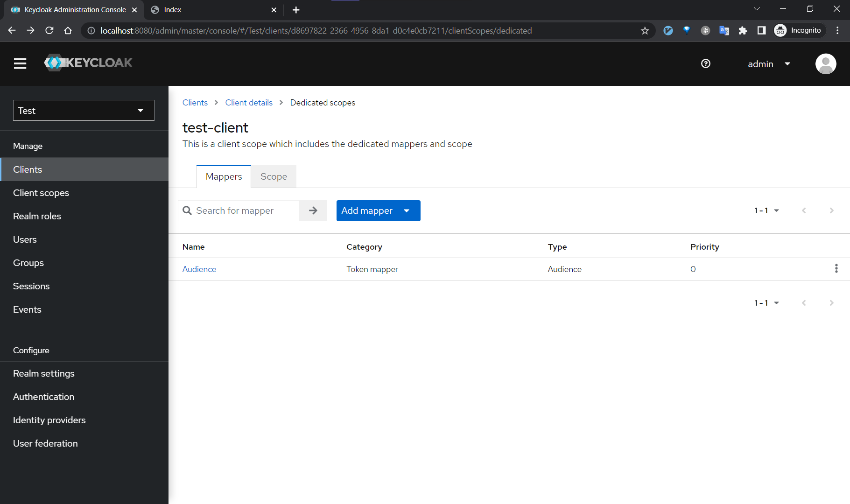The height and width of the screenshot is (504, 850).
Task: Click the Audience cell in the Type column
Action: [565, 269]
